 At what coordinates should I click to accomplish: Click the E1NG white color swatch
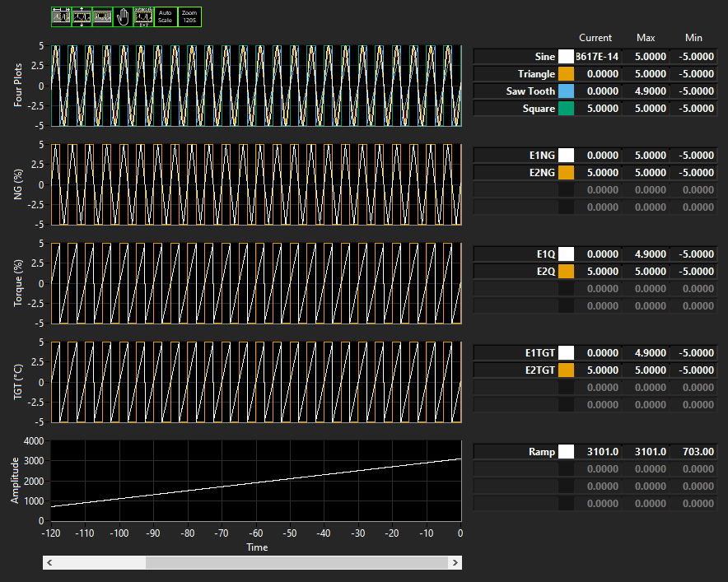(x=566, y=155)
